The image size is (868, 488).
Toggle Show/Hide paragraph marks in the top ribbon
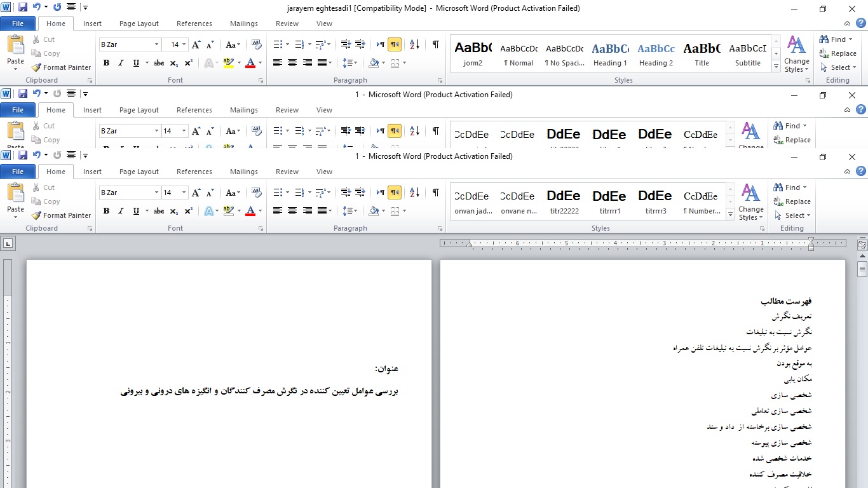(x=435, y=44)
